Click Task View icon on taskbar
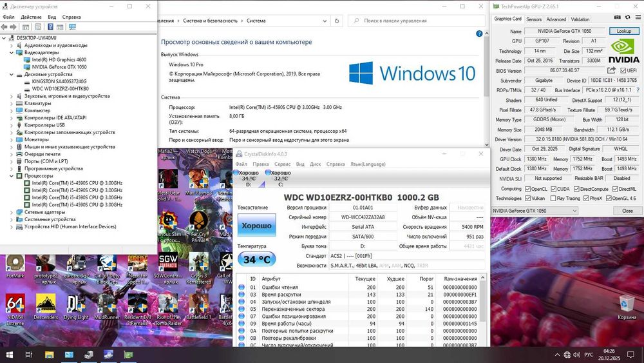 pos(29,355)
